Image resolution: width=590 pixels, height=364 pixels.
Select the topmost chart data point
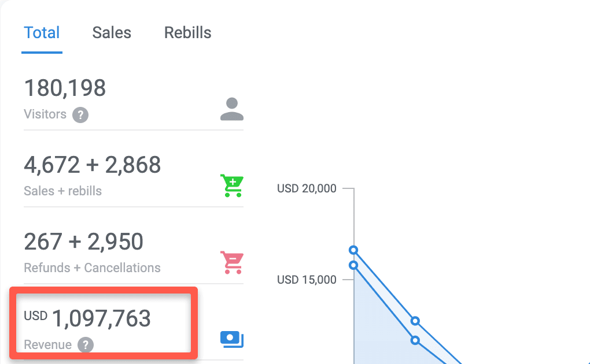[353, 250]
